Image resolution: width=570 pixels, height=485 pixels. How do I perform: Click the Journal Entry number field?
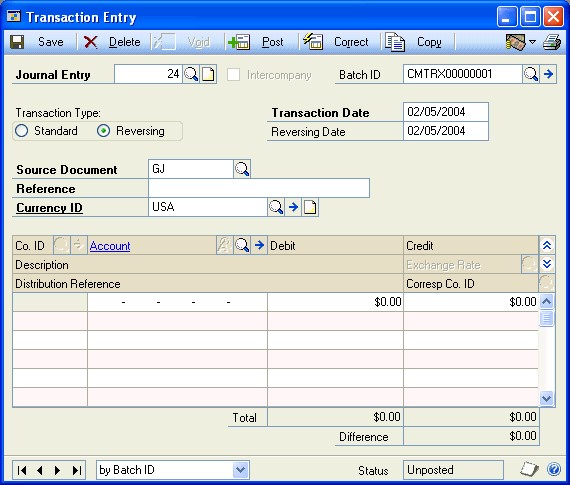pos(148,74)
